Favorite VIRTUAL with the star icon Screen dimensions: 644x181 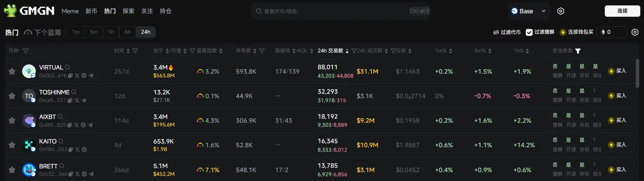coord(12,71)
